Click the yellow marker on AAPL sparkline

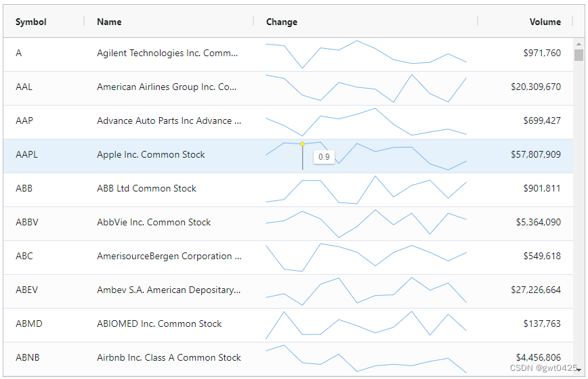[302, 144]
